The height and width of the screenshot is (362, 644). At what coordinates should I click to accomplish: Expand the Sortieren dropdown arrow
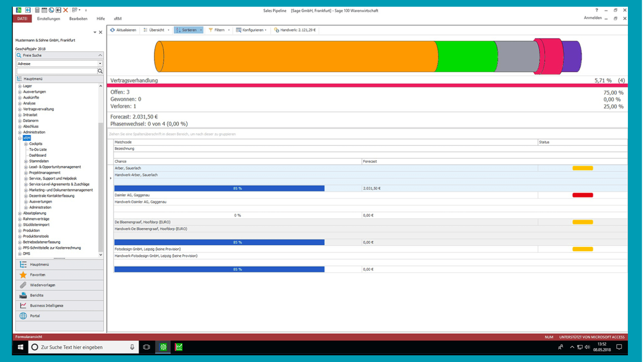tap(201, 30)
